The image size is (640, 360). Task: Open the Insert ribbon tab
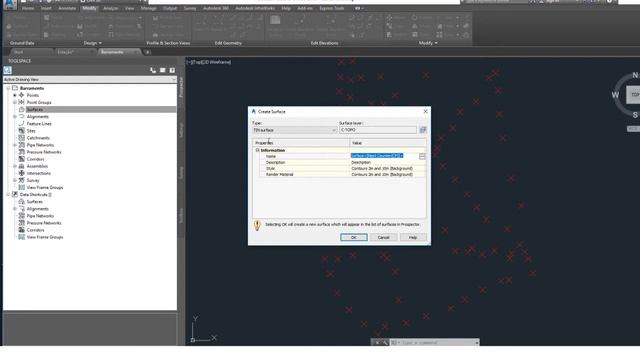46,8
